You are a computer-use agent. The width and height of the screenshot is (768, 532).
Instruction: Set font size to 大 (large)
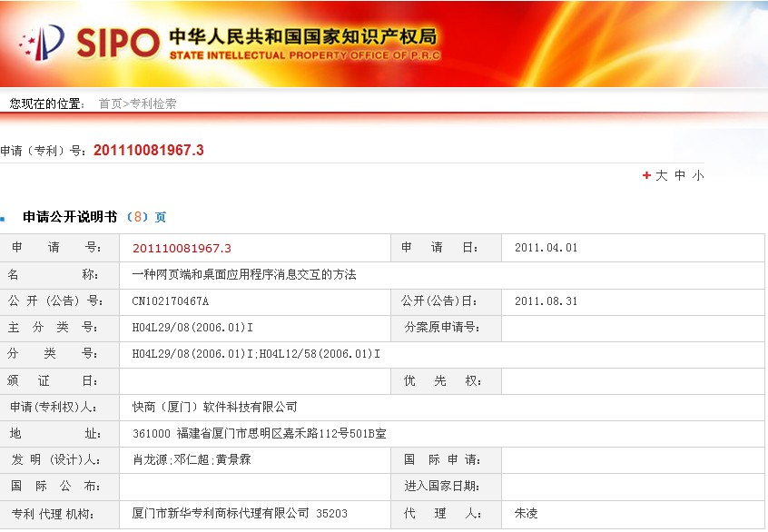click(x=662, y=175)
